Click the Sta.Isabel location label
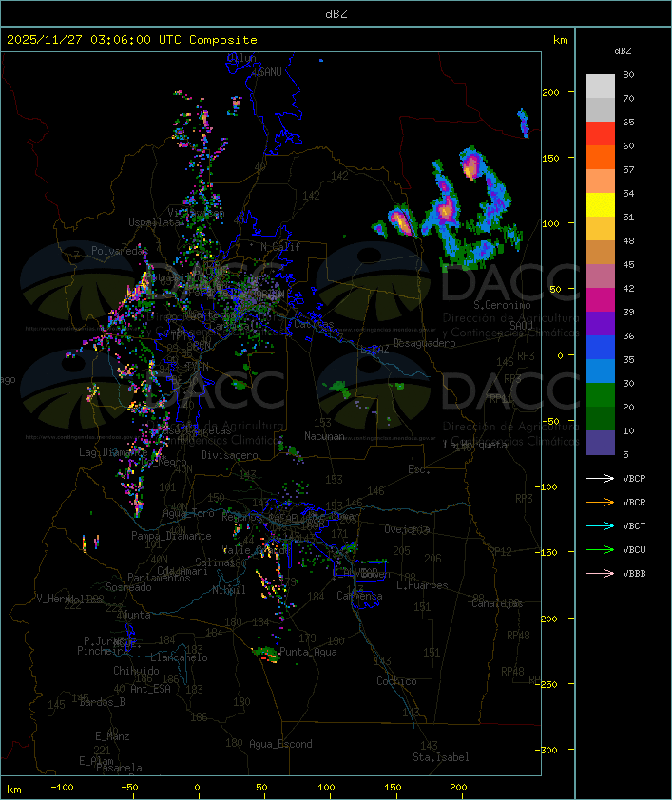672x800 pixels. click(440, 757)
